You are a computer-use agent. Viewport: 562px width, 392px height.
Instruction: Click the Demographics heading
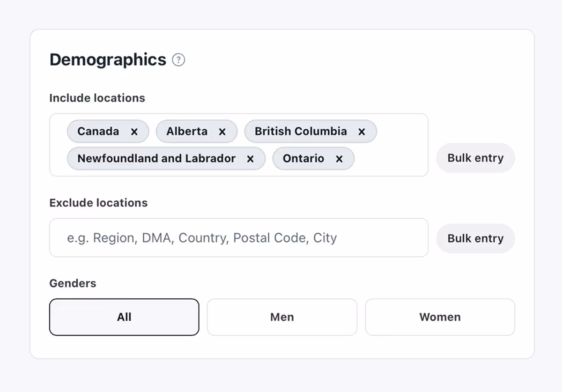tap(107, 59)
